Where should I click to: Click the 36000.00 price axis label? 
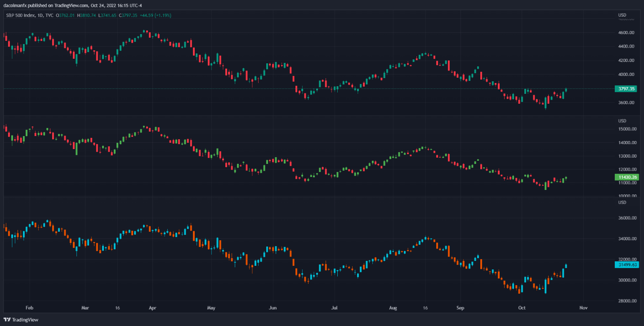627,218
